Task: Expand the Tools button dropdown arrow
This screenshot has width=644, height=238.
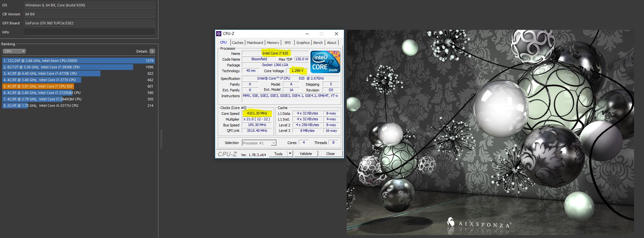Action: [x=290, y=154]
